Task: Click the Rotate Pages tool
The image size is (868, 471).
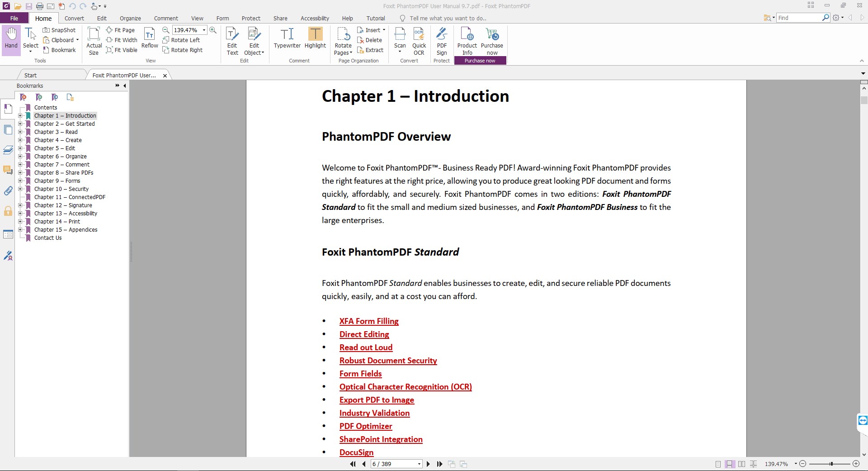Action: tap(343, 41)
